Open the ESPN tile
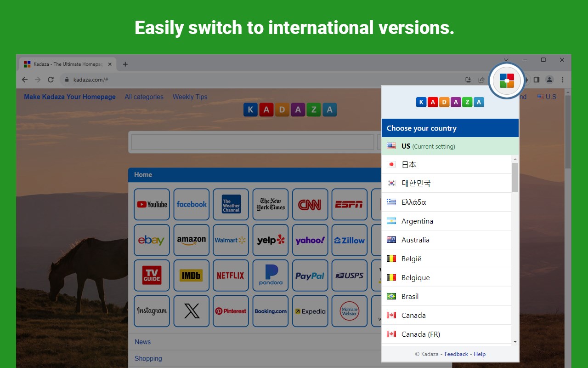Screen dimensions: 588x368 pos(350,204)
